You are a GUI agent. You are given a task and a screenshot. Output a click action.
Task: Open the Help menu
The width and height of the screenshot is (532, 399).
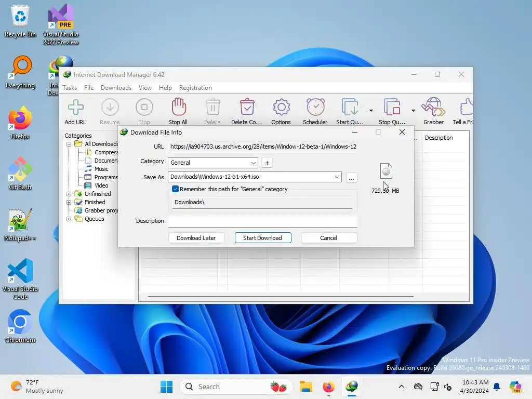click(x=165, y=87)
